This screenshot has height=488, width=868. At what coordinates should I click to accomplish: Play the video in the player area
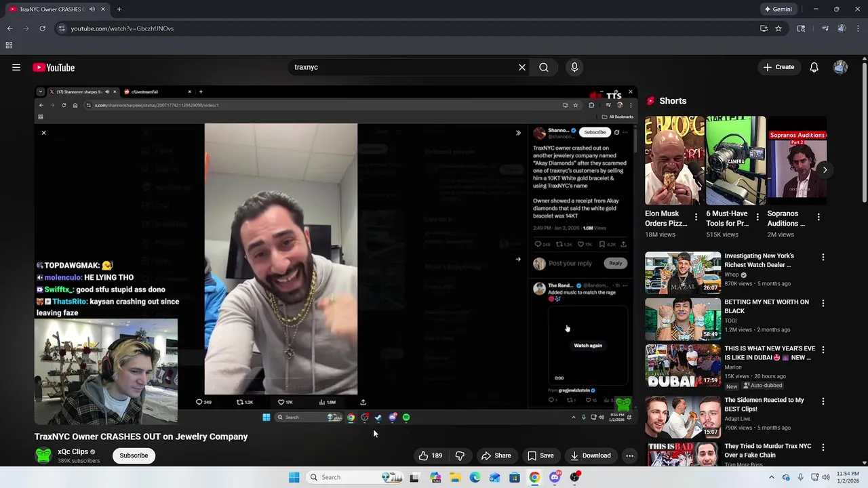[334, 256]
